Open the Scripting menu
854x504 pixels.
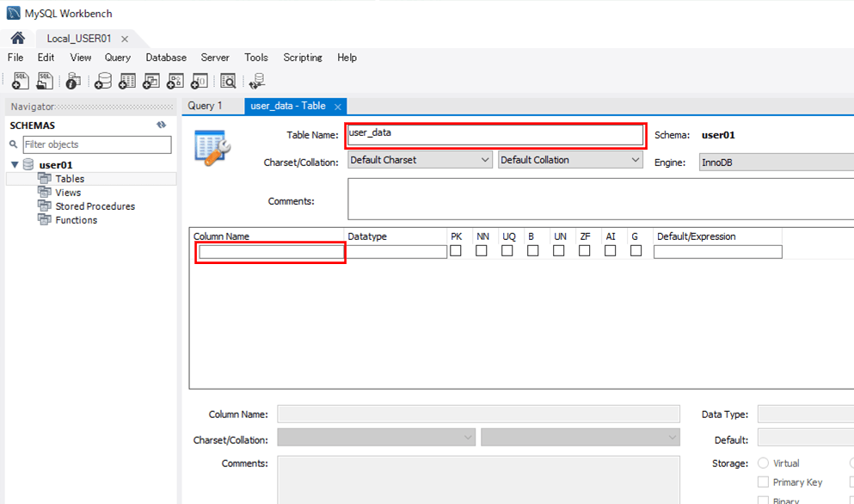303,58
